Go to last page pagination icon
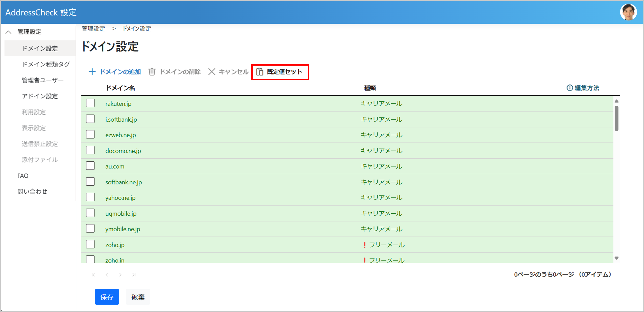The height and width of the screenshot is (312, 644). point(134,275)
